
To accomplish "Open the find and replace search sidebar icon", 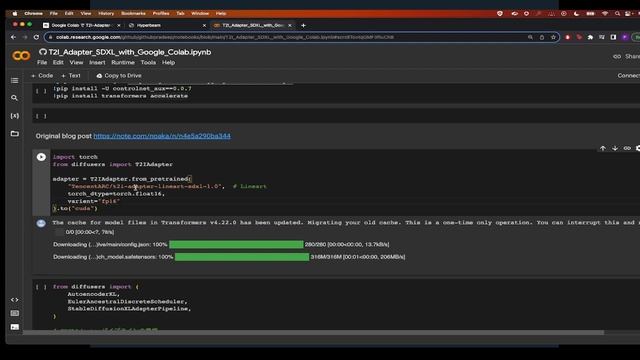I will 14,98.
